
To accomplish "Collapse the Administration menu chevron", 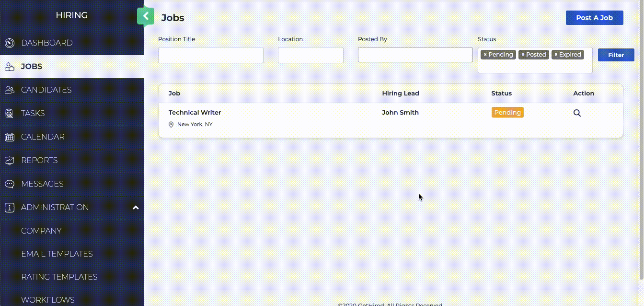I will click(136, 208).
